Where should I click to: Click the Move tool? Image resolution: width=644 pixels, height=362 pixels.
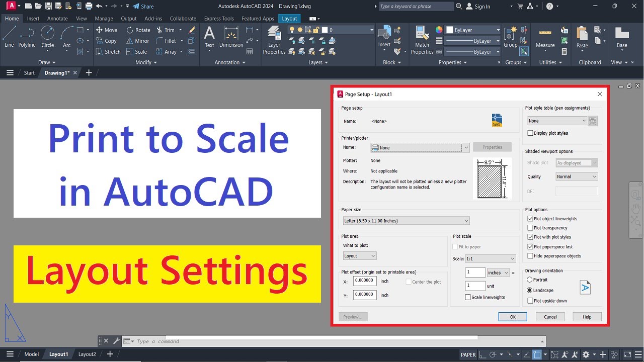pos(106,30)
